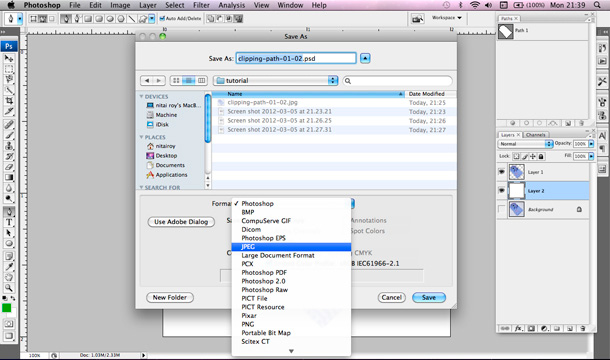
Task: Toggle Auto Add/Delete checkbox
Action: coord(162,18)
